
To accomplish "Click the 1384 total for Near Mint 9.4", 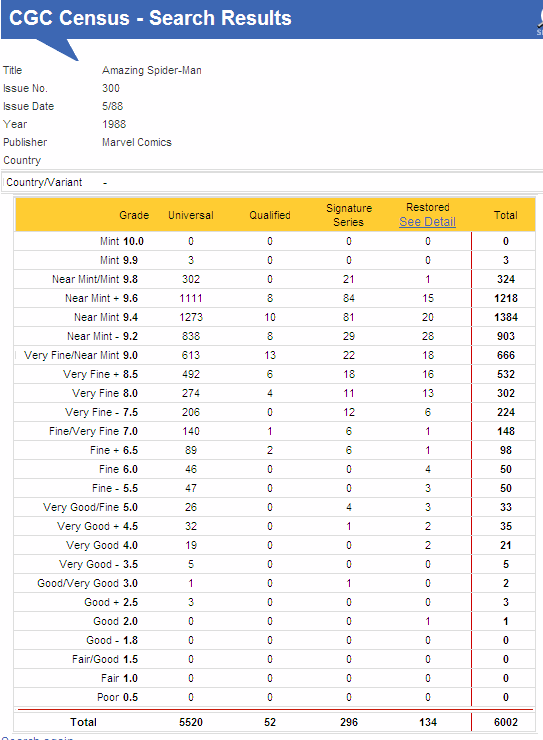I will (506, 317).
